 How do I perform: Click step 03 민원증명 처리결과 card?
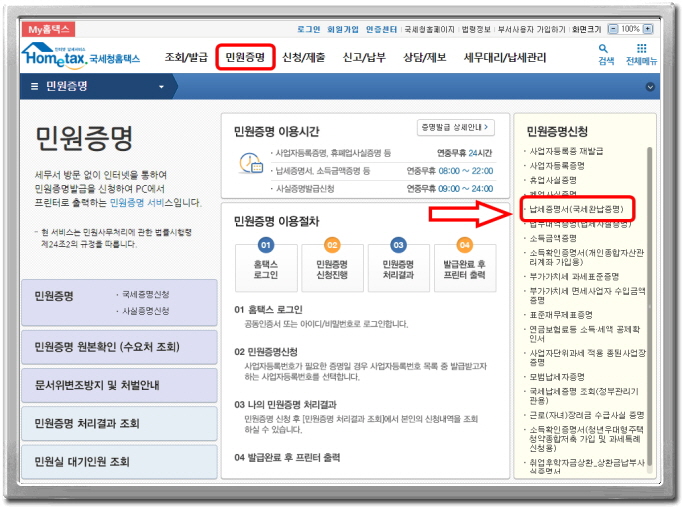click(398, 268)
